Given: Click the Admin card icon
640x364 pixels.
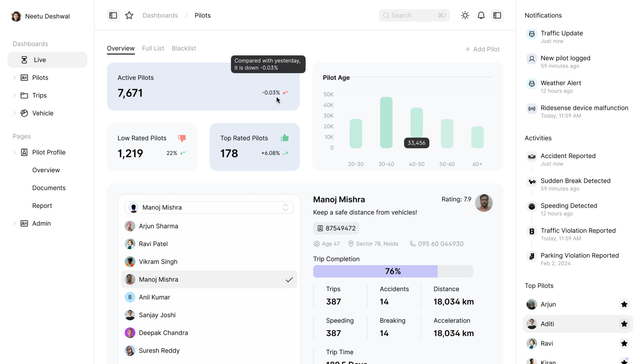Looking at the screenshot, I should 24,223.
